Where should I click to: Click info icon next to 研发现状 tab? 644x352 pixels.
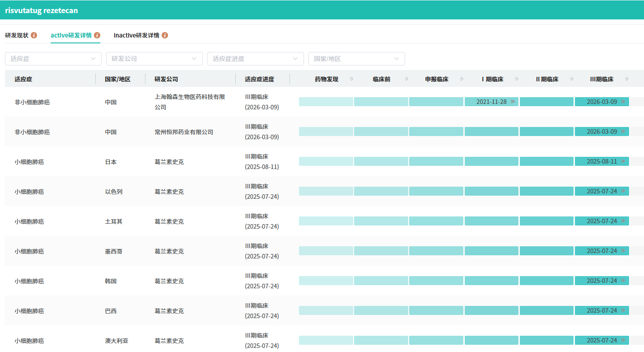click(x=34, y=35)
